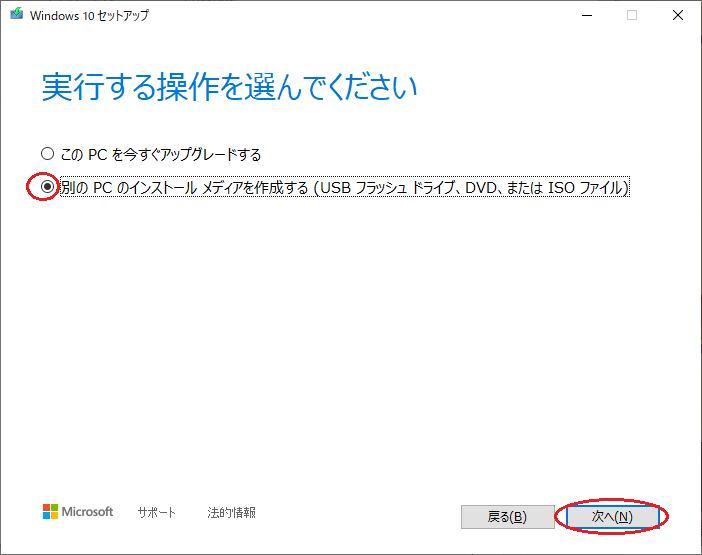Click the 戻る(B) button
702x555 pixels.
point(508,517)
